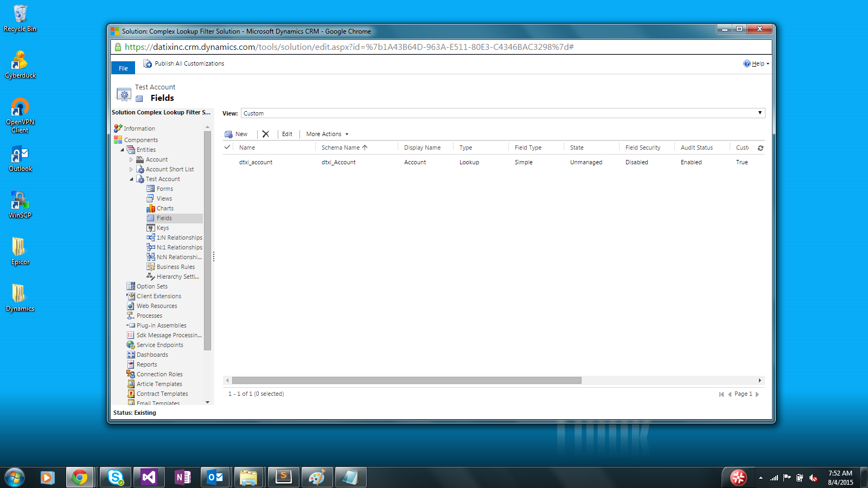868x488 pixels.
Task: Sort by Schema Name column header
Action: click(x=345, y=147)
